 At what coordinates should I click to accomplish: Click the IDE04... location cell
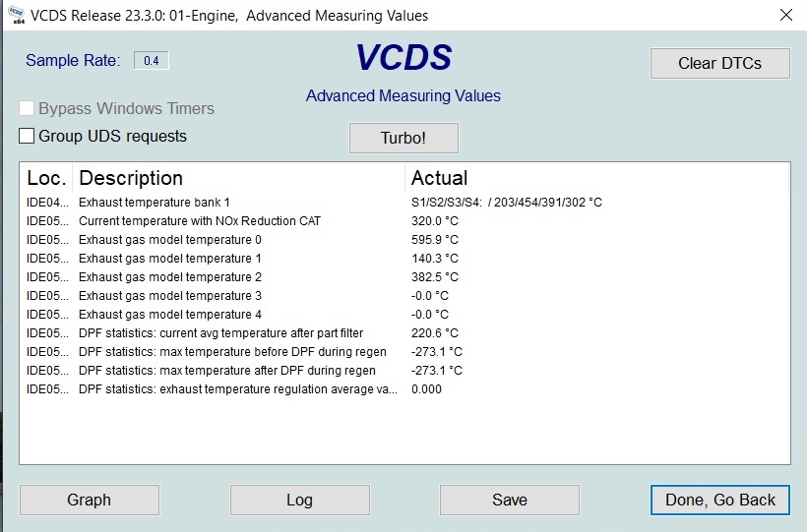coord(47,203)
